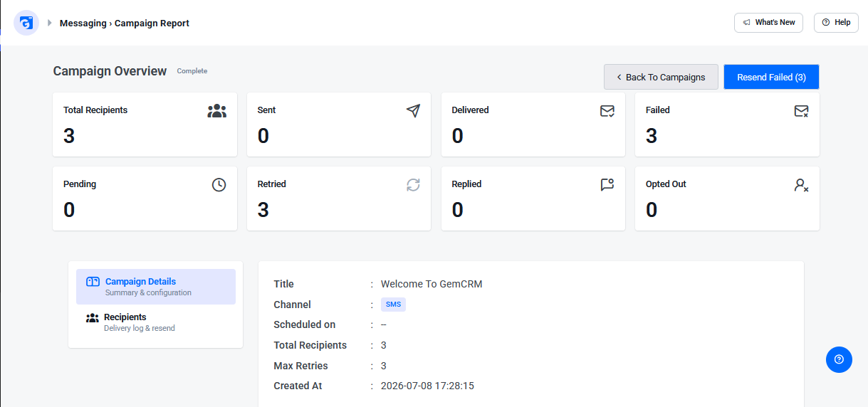The width and height of the screenshot is (868, 407).
Task: Click the Scheduled on field label
Action: tap(304, 324)
